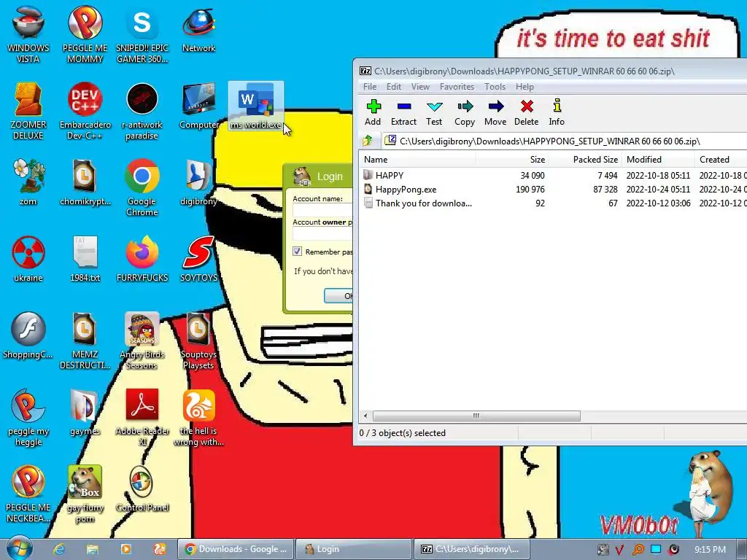Select the 1984.txt desktop file
The width and height of the screenshot is (747, 560).
click(85, 259)
